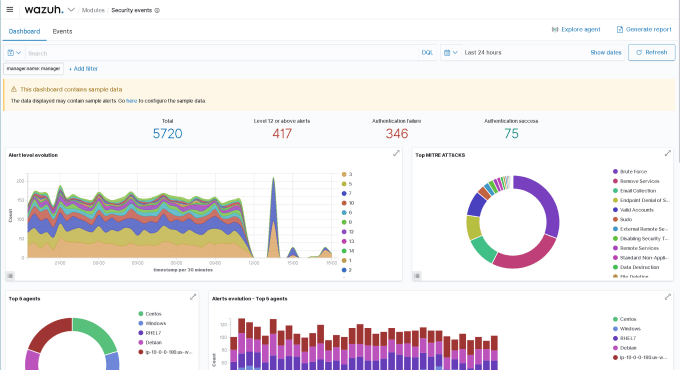Click Debian in Top 5 agents legend
Viewport: 680px width, 370px height.
point(150,342)
